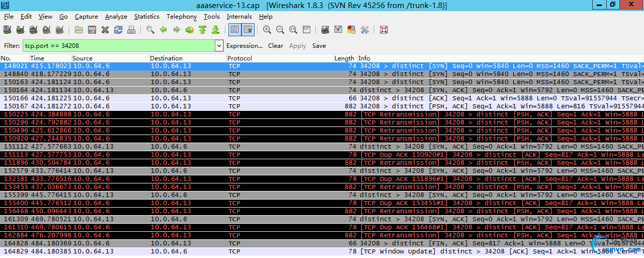The width and height of the screenshot is (644, 258).
Task: Sort by the Destination column header
Action: click(188, 58)
